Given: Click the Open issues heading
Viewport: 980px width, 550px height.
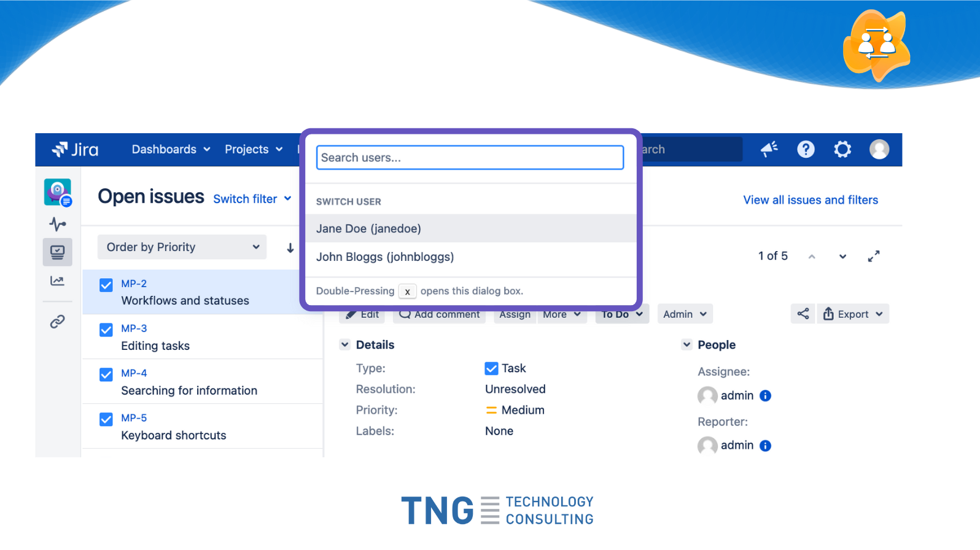Looking at the screenshot, I should 151,196.
